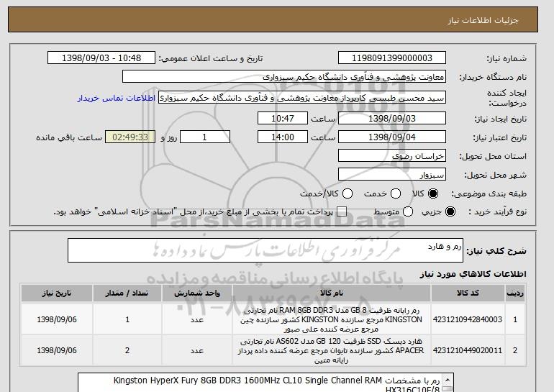Click the 14:00 validity time field

pos(283,137)
